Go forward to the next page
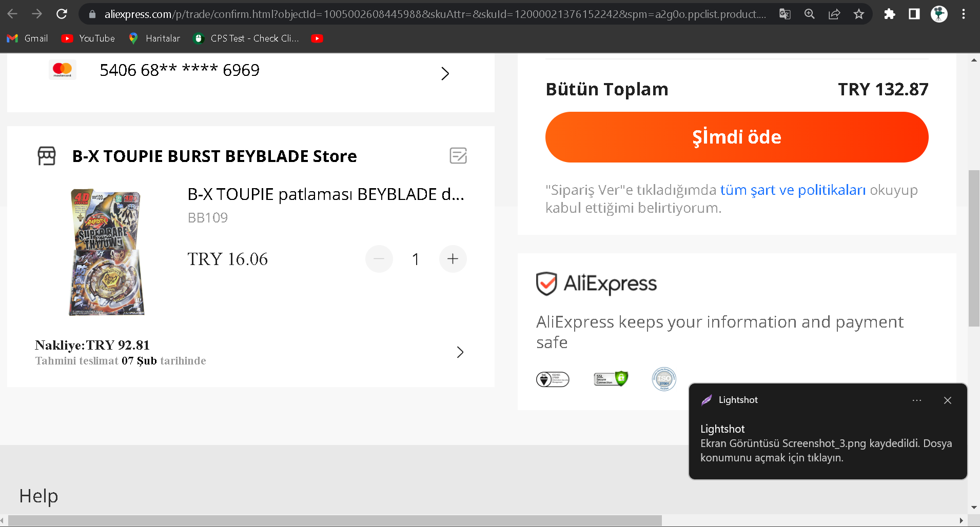 [37, 14]
